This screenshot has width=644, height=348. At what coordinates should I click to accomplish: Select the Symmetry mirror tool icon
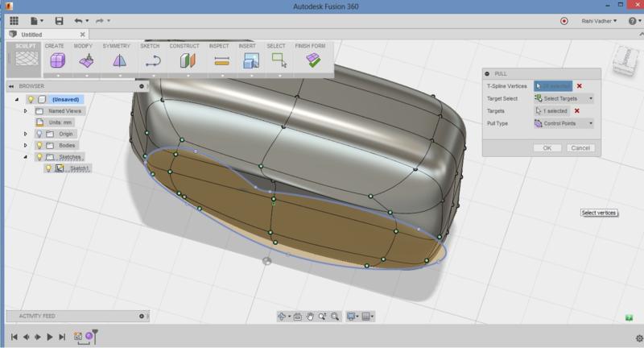[119, 60]
